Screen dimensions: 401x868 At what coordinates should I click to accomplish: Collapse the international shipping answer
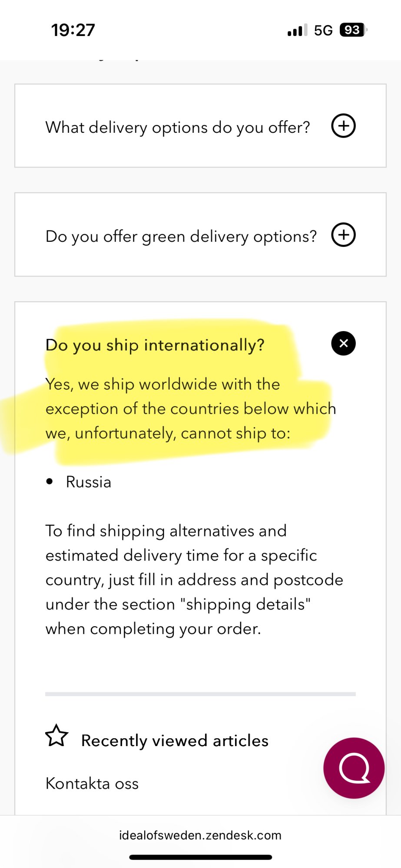point(343,343)
